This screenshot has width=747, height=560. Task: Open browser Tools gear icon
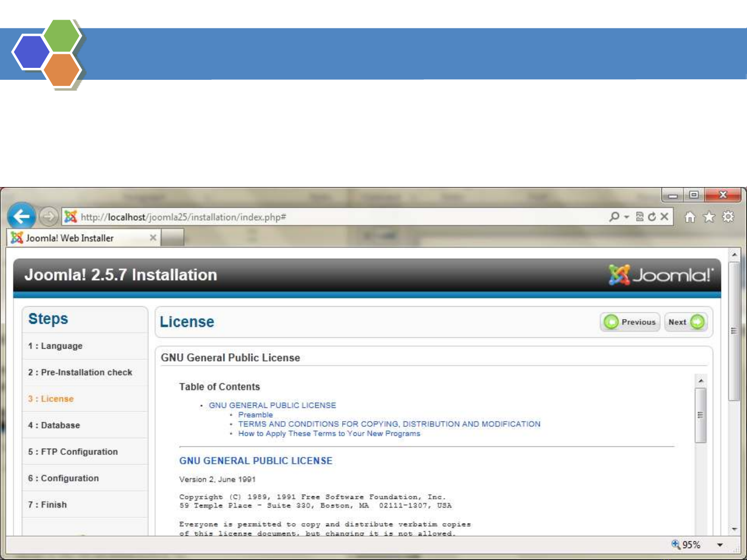pyautogui.click(x=728, y=217)
